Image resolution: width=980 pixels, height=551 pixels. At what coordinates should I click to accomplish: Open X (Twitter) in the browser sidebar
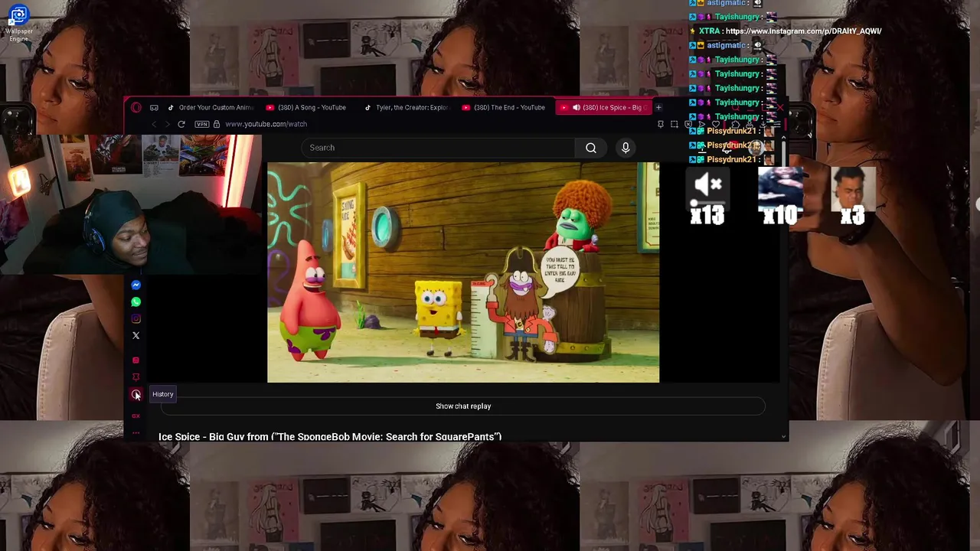pyautogui.click(x=136, y=335)
